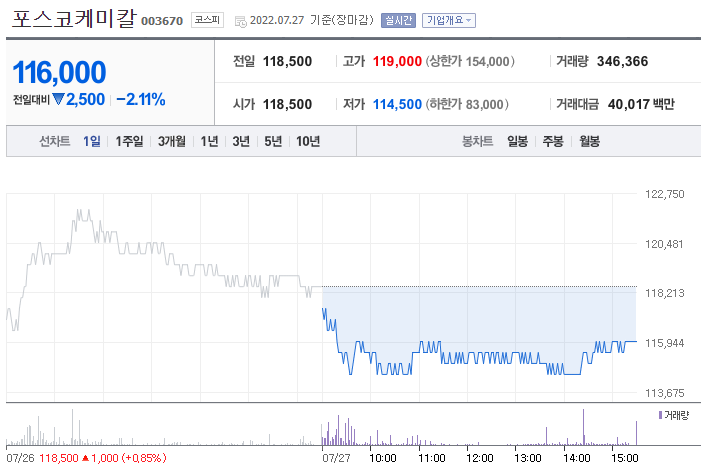701x474 pixels.
Task: Click the 122,750 price axis label
Action: click(664, 194)
